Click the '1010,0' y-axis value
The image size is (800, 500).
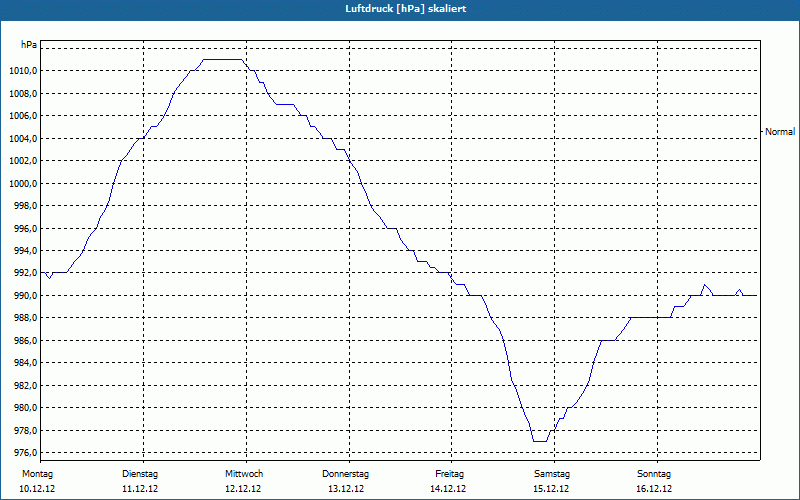(x=23, y=71)
